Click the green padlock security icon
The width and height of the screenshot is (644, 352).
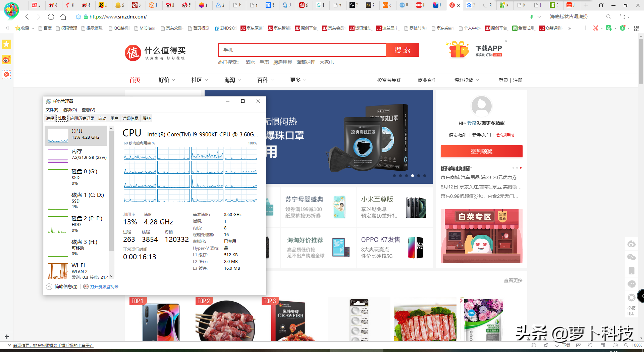coord(86,17)
